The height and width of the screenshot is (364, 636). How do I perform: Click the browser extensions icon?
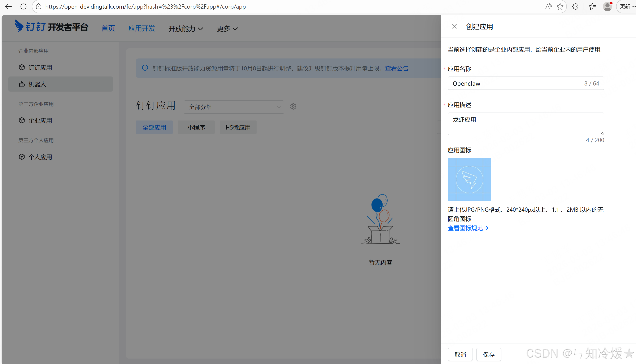point(575,6)
